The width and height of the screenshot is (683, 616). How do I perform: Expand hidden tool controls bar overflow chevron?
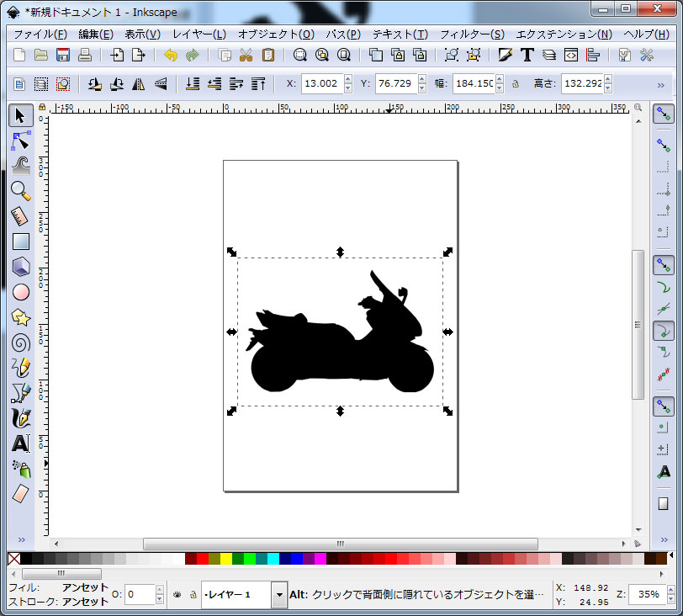(661, 84)
